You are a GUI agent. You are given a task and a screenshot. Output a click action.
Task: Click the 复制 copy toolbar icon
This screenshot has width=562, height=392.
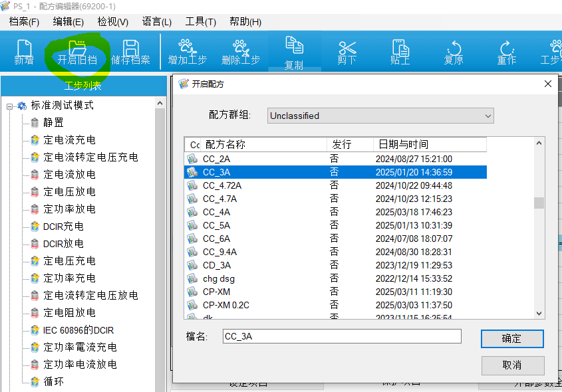tap(294, 52)
